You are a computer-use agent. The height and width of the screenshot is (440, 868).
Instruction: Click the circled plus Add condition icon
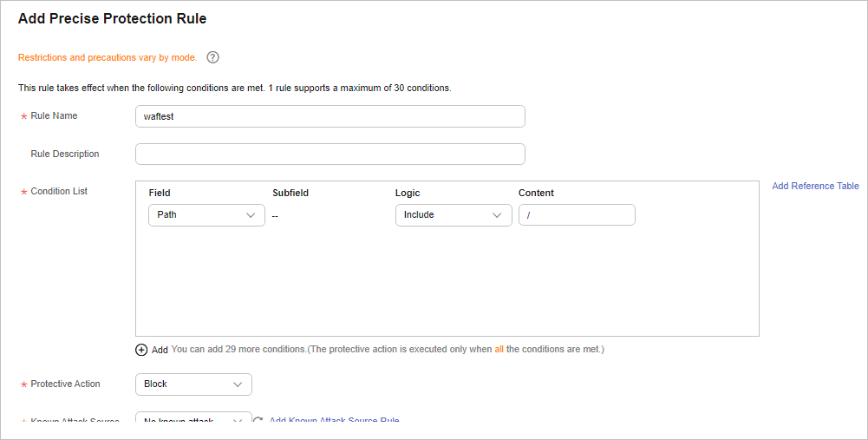pyautogui.click(x=141, y=350)
